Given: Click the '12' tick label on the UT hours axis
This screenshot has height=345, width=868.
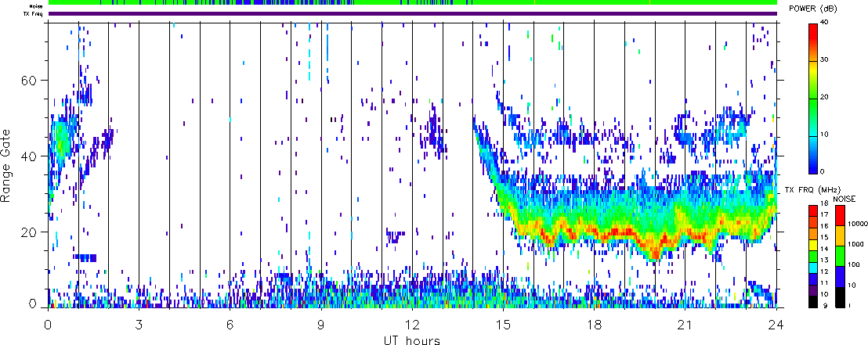Looking at the screenshot, I should tap(412, 324).
